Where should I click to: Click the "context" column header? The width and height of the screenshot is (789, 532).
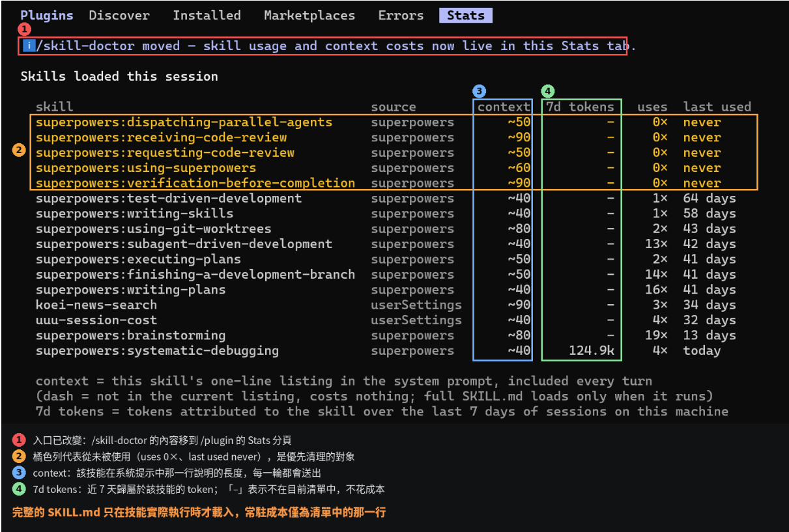pos(504,107)
